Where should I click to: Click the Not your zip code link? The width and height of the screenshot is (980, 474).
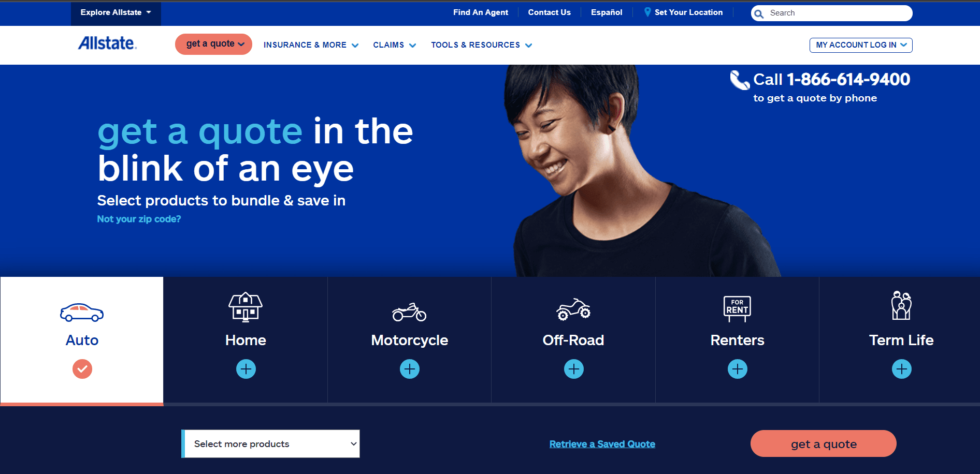[x=139, y=219]
